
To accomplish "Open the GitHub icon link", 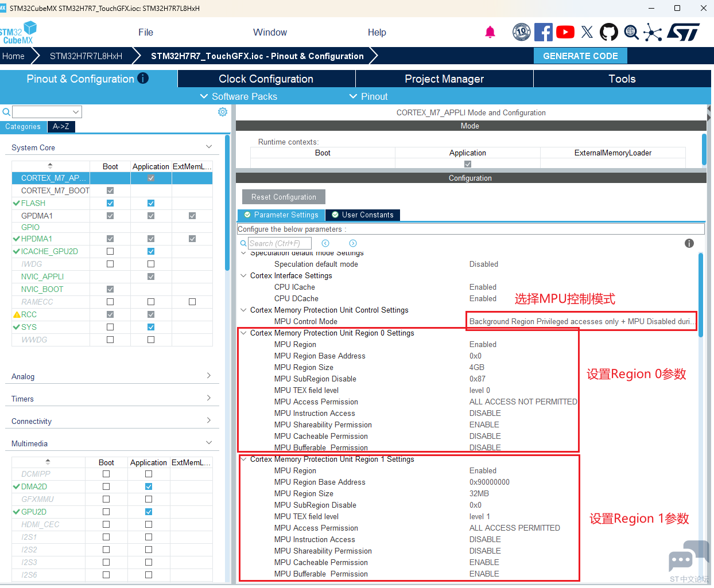I will coord(609,32).
